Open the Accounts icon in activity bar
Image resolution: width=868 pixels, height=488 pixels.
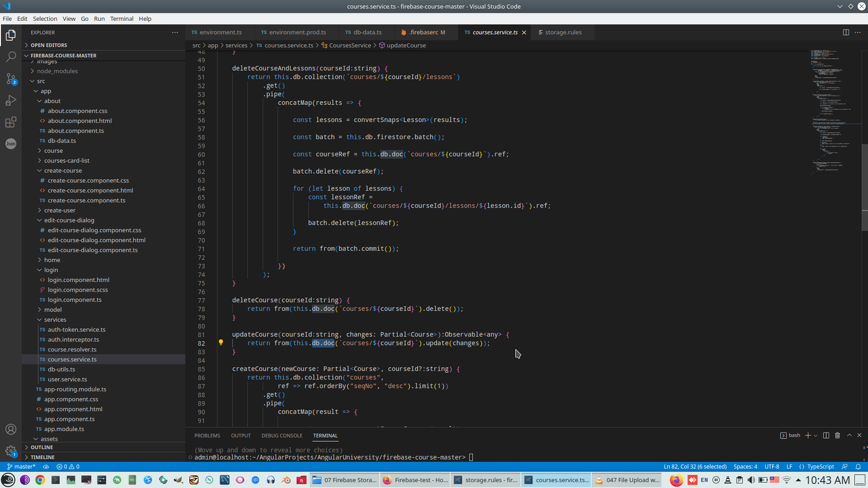pos(11,429)
